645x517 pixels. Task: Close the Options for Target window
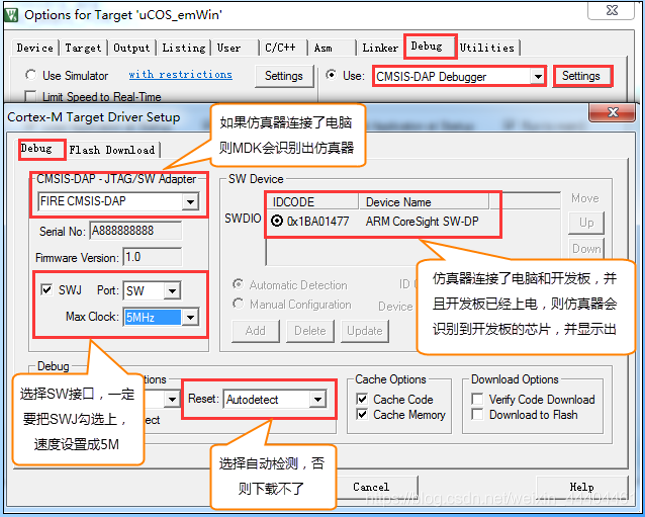[612, 10]
